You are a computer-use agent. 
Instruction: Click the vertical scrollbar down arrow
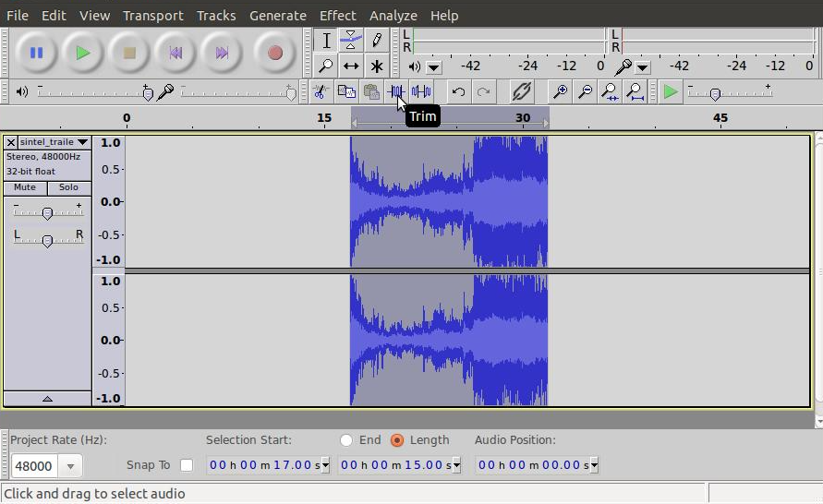pyautogui.click(x=818, y=422)
